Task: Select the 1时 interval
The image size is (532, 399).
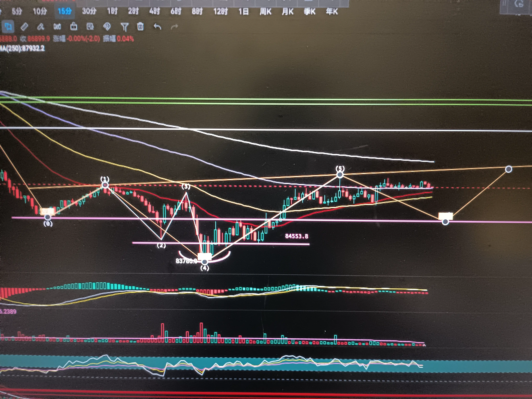Action: pyautogui.click(x=112, y=11)
